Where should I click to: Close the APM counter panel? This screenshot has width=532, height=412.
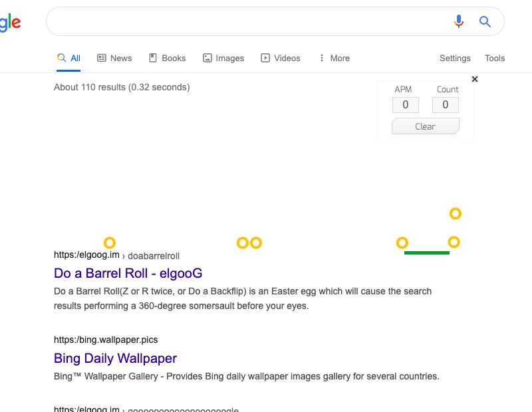(x=475, y=79)
